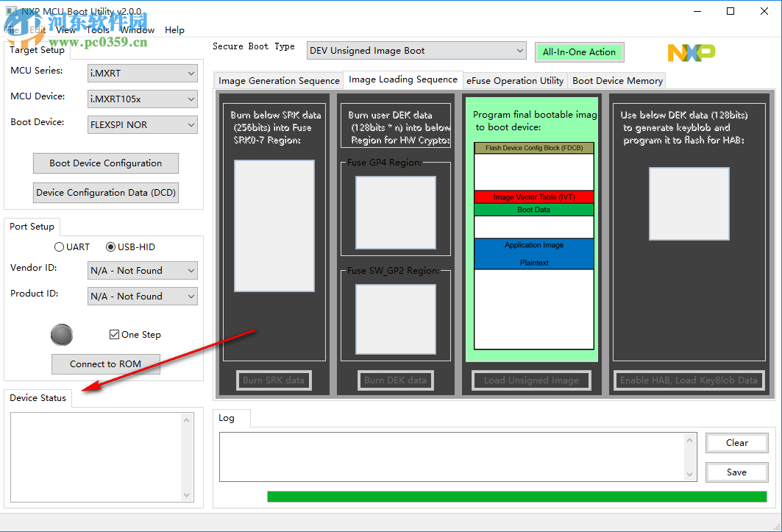Click the Connect to ROM button
Viewport: 782px width, 532px height.
click(105, 364)
